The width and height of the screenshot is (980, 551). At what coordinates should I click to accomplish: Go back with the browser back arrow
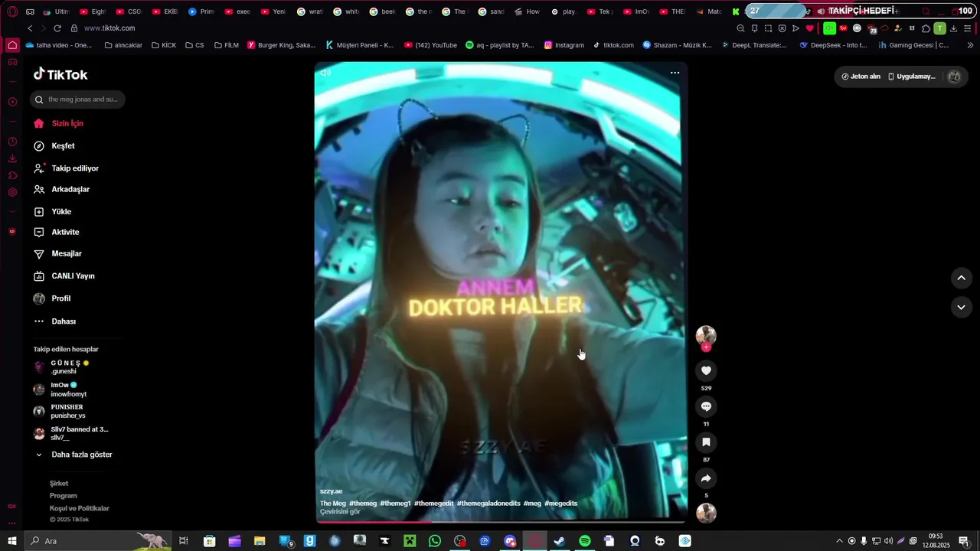click(x=30, y=28)
